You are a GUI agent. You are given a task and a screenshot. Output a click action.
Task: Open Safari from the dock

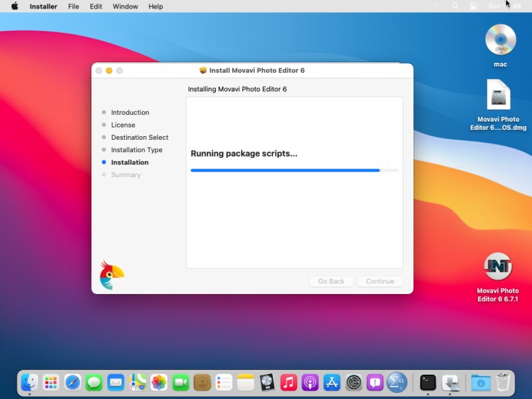[x=73, y=383]
